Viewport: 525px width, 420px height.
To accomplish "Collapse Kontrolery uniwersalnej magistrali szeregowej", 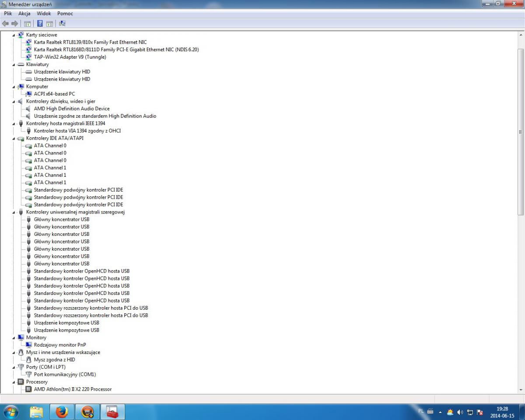I will [14, 212].
